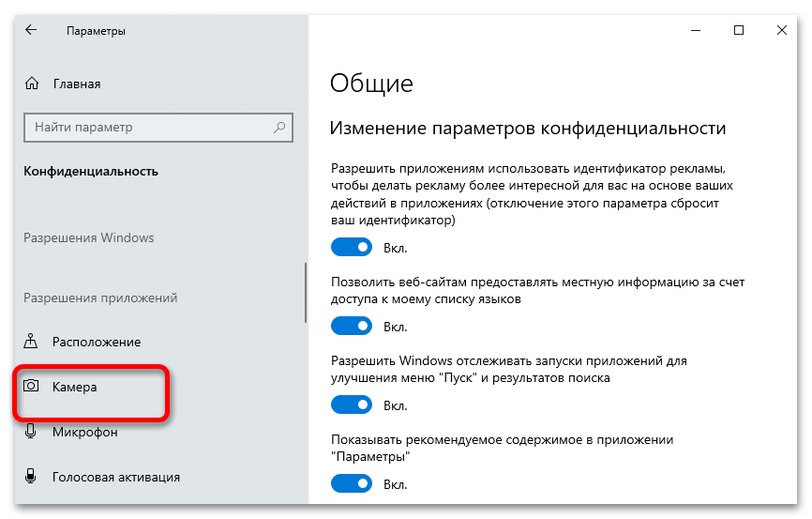Click the sidebar scrollbar thumb
Image resolution: width=812 pixels, height=519 pixels.
pos(306,293)
